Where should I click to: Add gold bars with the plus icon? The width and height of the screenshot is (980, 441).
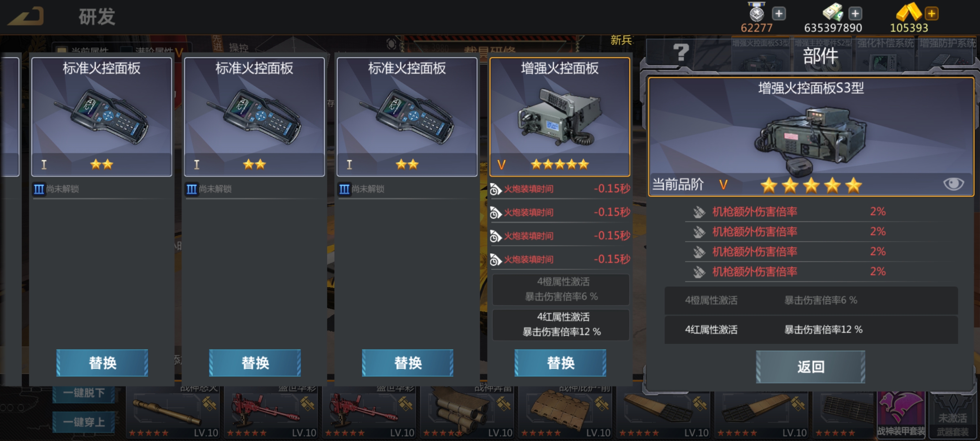(932, 14)
